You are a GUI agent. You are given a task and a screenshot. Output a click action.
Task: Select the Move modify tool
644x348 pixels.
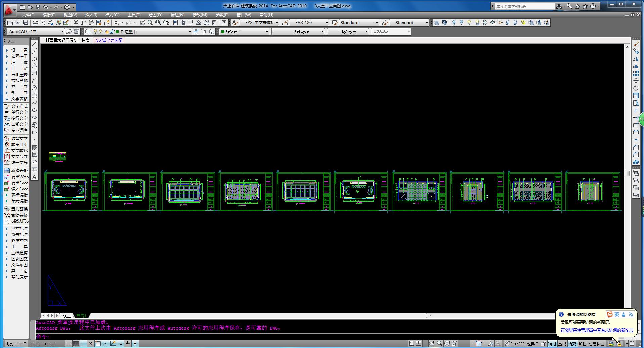tap(636, 81)
